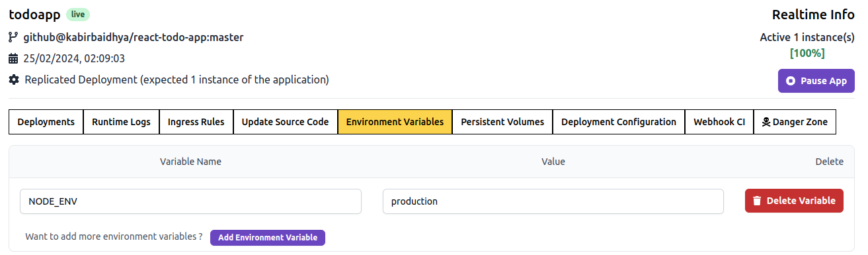Click 'Want to add more environment variables ?' text

[114, 236]
